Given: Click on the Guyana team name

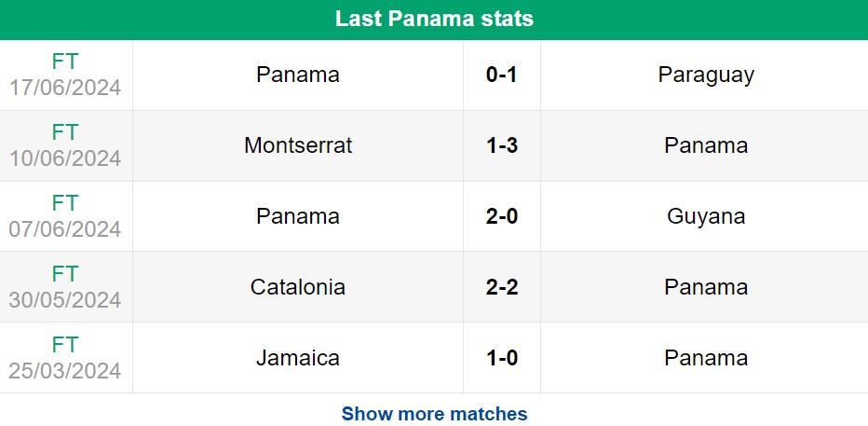Looking at the screenshot, I should point(706,216).
